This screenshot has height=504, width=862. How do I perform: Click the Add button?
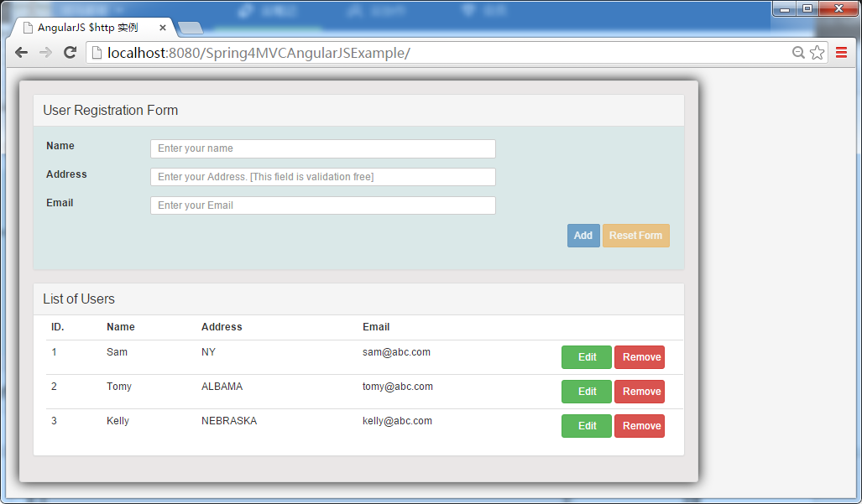tap(583, 236)
